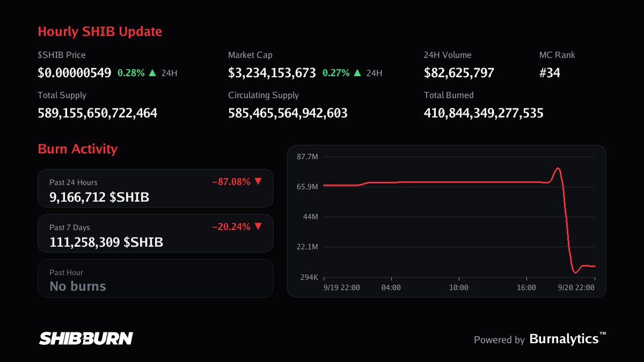Click the 24H Volume figure $82,625,797

[459, 73]
